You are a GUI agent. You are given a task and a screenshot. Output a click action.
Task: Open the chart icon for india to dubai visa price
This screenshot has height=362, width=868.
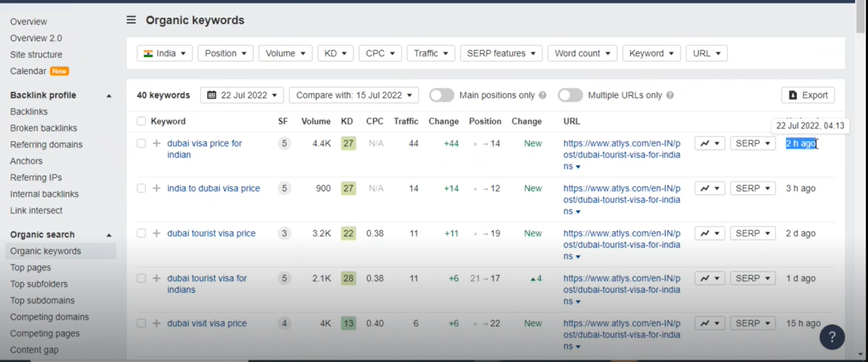[x=710, y=188]
